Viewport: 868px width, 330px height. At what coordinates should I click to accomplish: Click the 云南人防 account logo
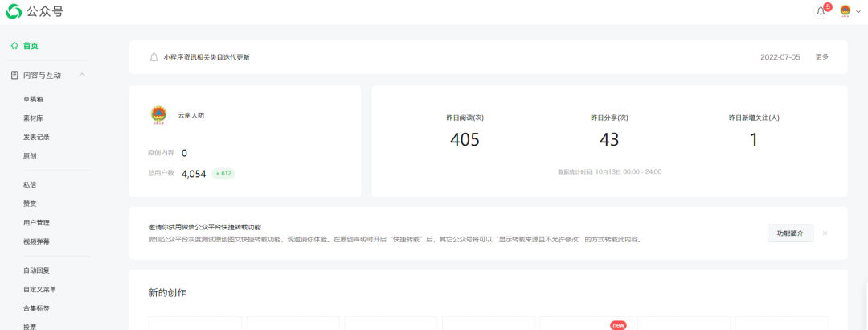coord(158,116)
